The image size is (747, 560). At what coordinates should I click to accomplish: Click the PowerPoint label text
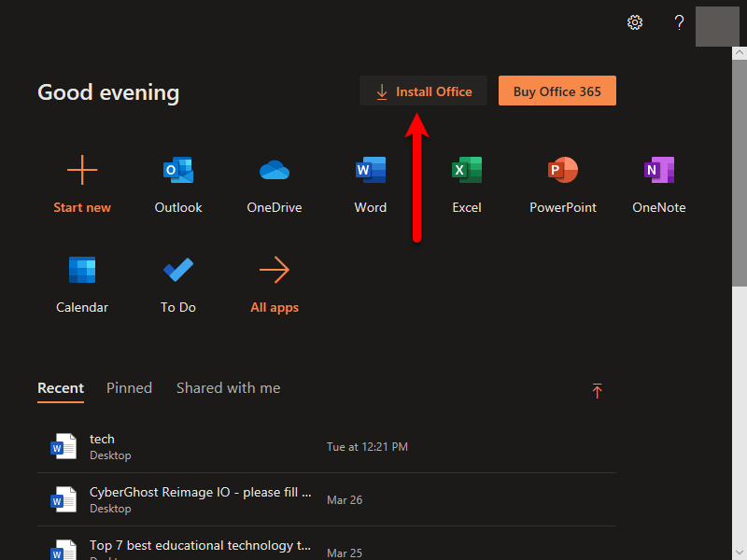click(563, 207)
